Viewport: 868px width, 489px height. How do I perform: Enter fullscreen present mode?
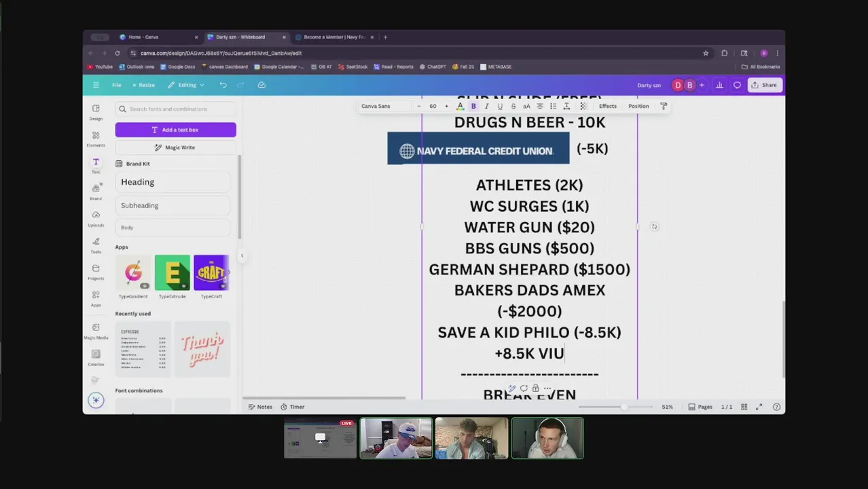point(759,407)
